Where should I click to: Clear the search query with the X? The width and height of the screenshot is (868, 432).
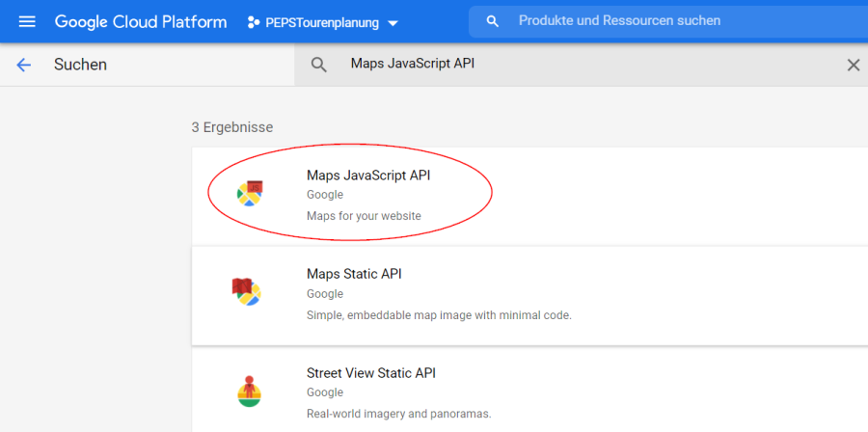click(853, 65)
